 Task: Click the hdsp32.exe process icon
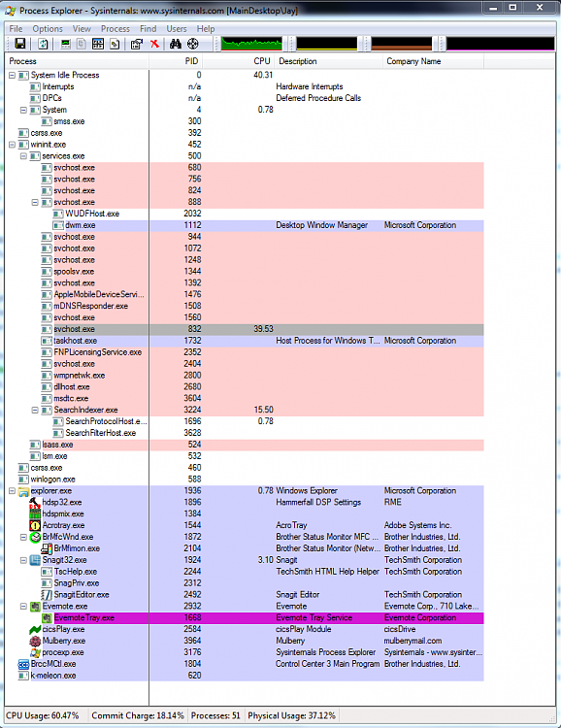coord(35,503)
